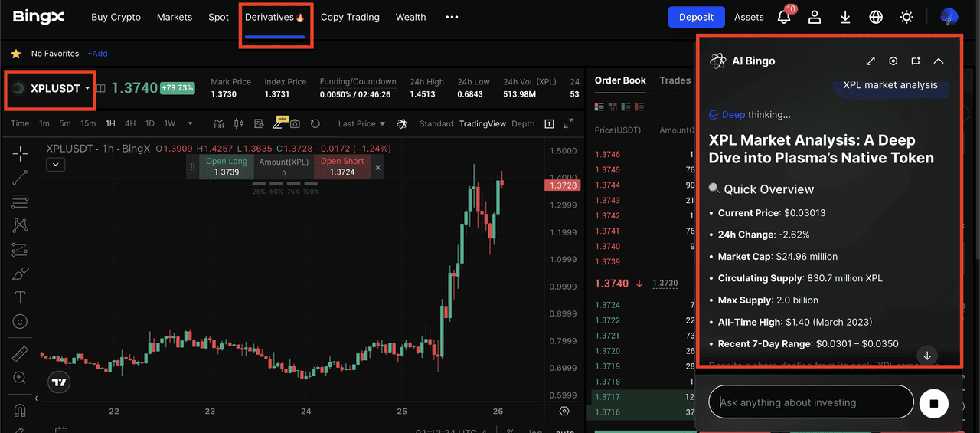Click the reset chart refresh icon
Image resolution: width=980 pixels, height=433 pixels.
pos(315,123)
